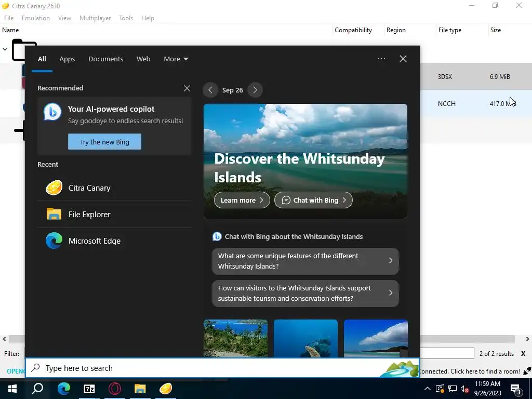The width and height of the screenshot is (532, 399).
Task: Open Citra View menu
Action: click(64, 18)
